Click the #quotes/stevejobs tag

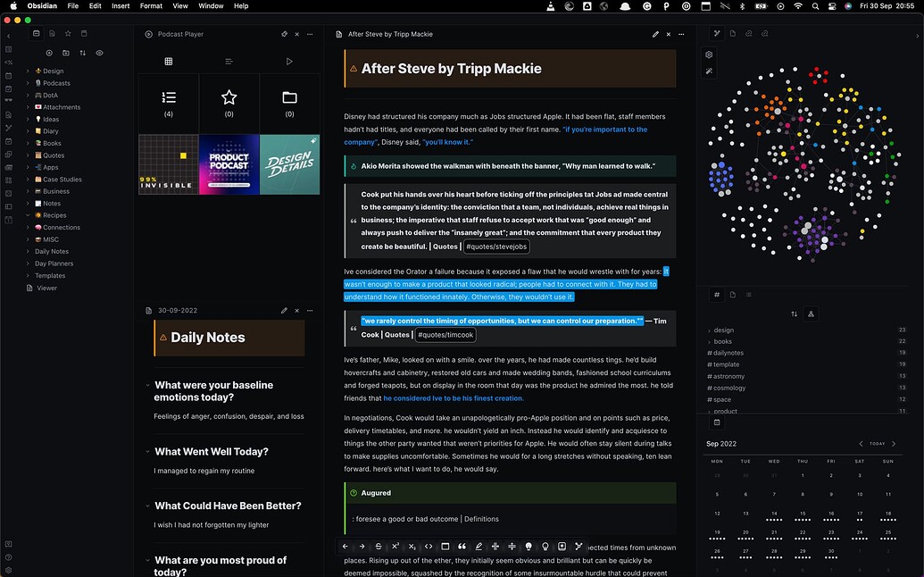click(496, 247)
